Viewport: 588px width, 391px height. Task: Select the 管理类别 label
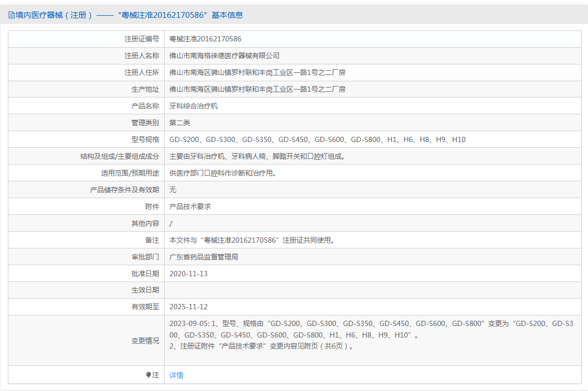point(145,123)
